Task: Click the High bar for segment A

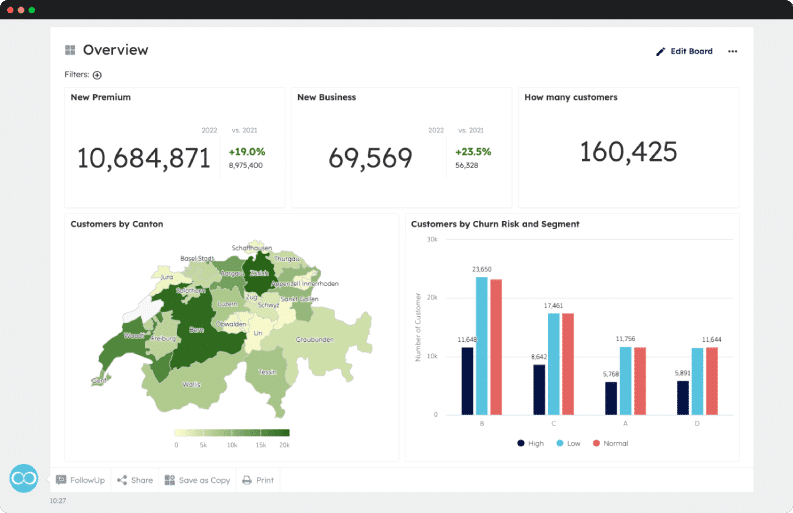Action: [x=611, y=398]
